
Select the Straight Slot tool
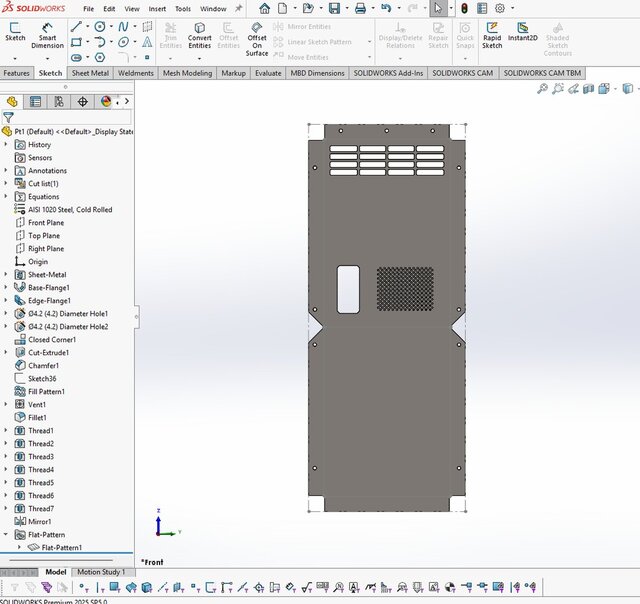76,58
